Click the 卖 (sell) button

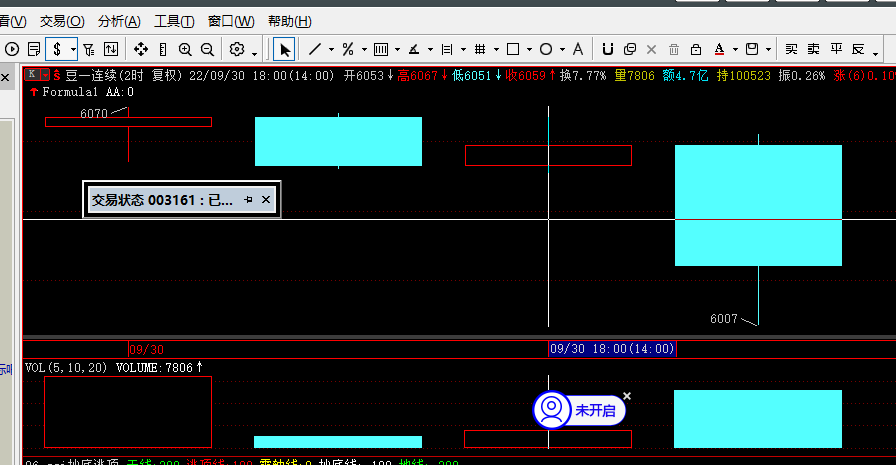(814, 49)
